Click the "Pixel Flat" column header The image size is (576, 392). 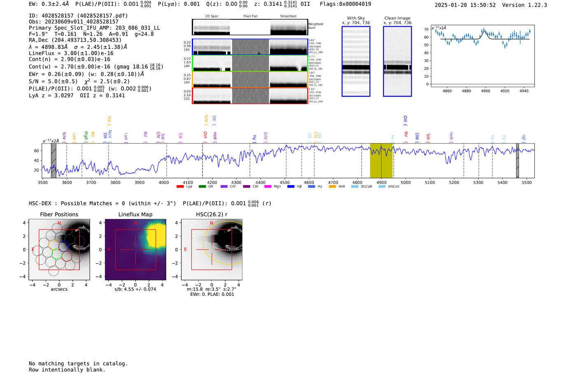point(250,16)
